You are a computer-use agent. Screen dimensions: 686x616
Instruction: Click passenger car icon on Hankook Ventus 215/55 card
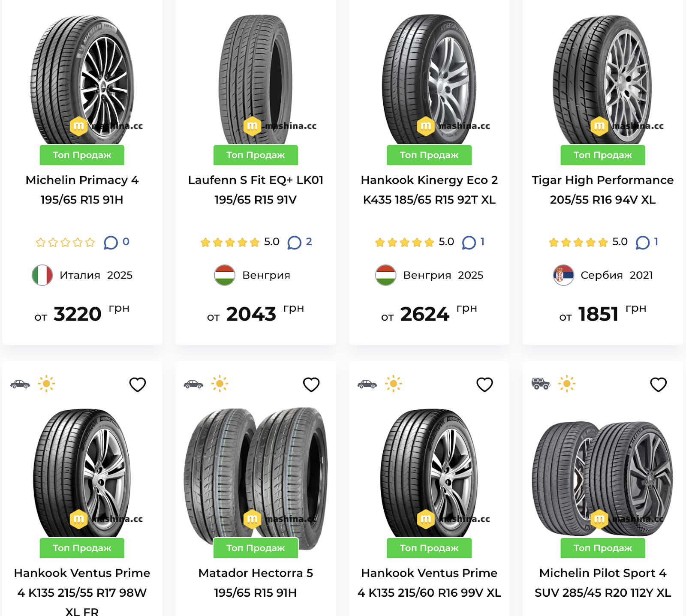20,384
